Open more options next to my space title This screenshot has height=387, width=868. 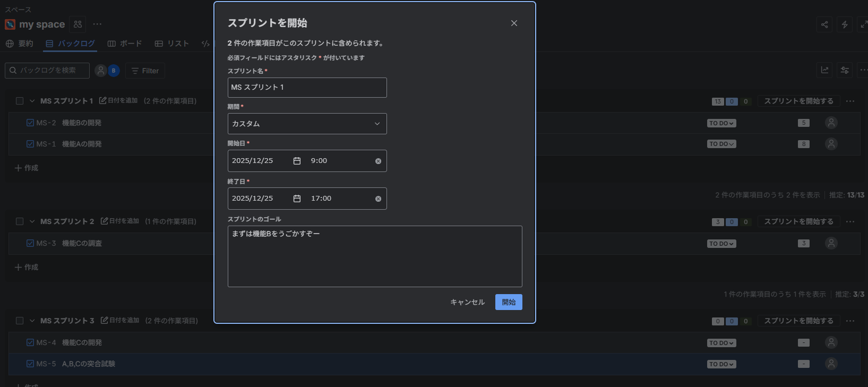coord(97,24)
